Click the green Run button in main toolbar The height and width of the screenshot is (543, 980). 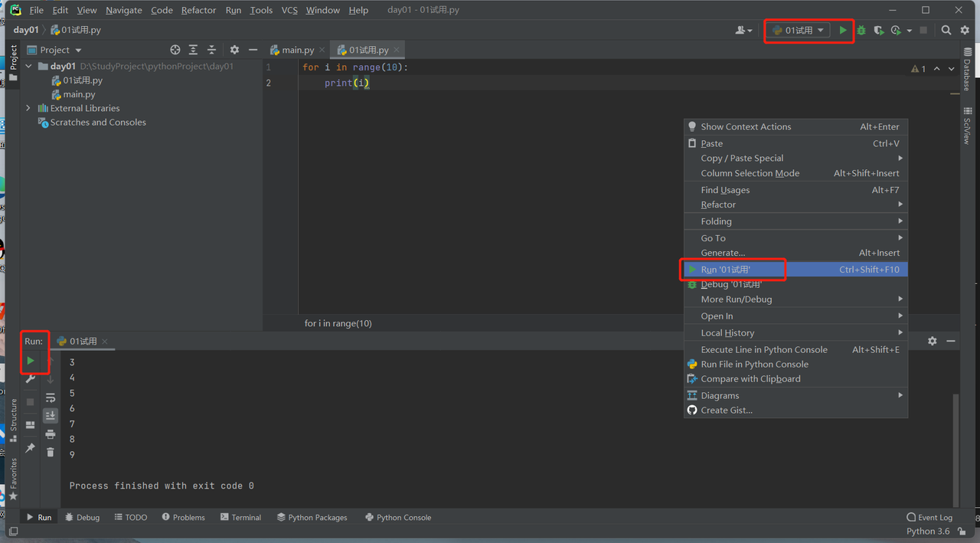843,30
